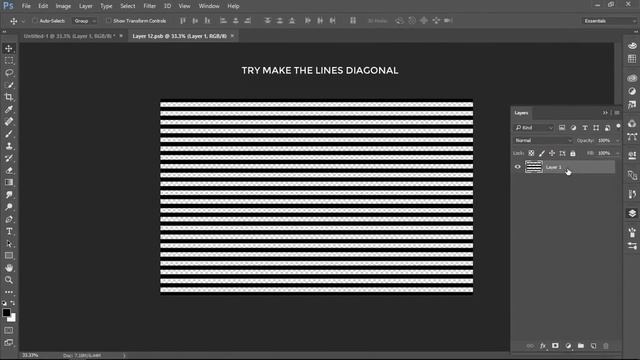This screenshot has width=640, height=360.
Task: Open the Layers panel options menu
Action: tap(617, 113)
